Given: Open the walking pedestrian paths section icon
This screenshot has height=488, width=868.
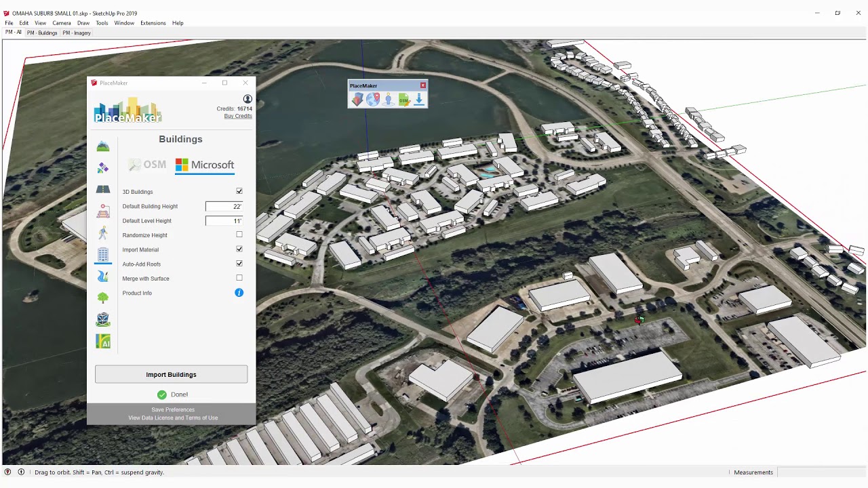Looking at the screenshot, I should [102, 232].
